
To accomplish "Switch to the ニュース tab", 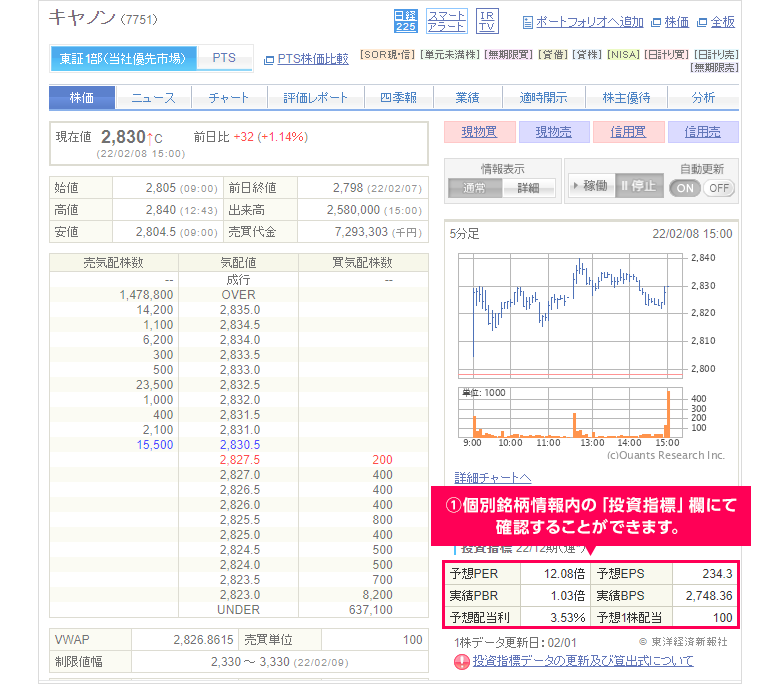I will tap(154, 98).
